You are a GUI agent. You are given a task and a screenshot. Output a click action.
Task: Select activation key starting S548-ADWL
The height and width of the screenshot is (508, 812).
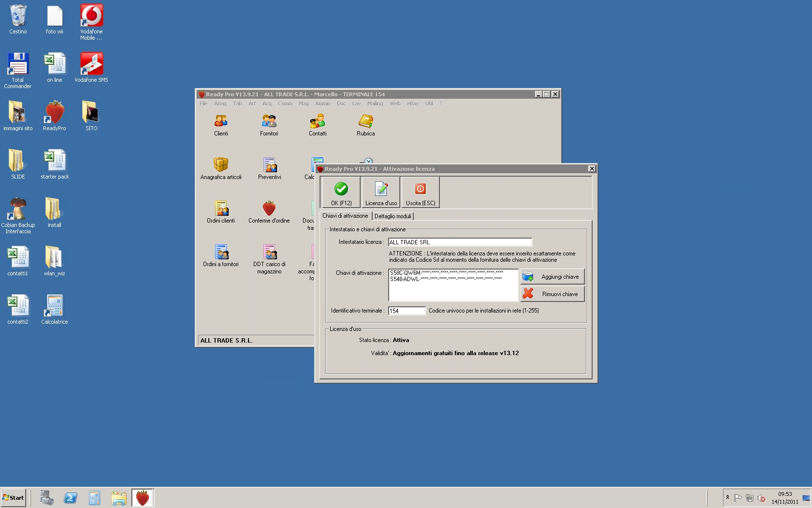pyautogui.click(x=446, y=279)
